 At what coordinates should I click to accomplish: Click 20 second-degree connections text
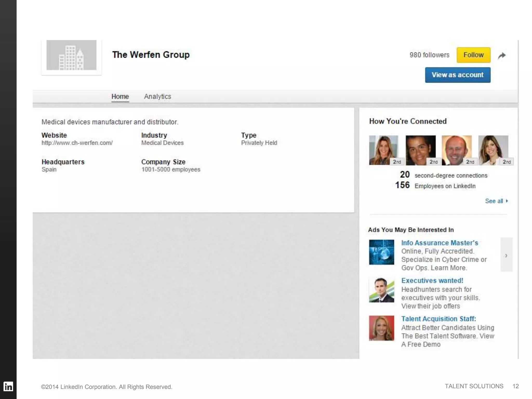tap(444, 175)
